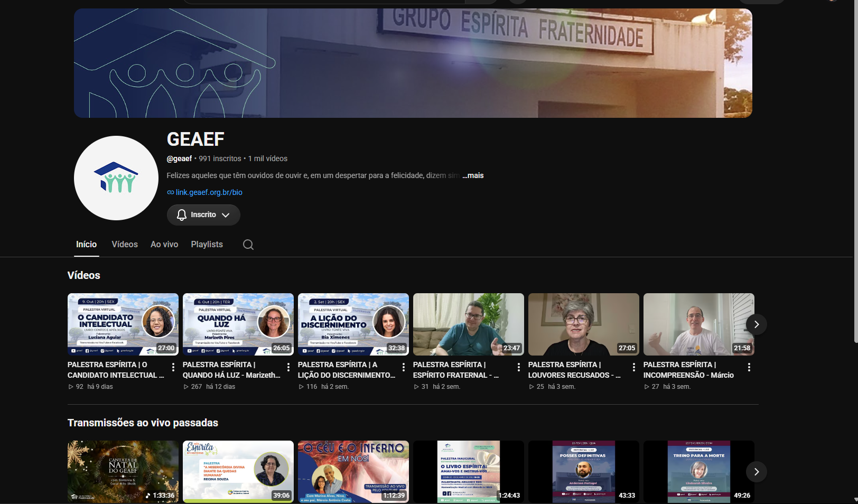Open options menu for A LIÇÃO DO DISCERNIMENTO video
This screenshot has width=858, height=504.
pyautogui.click(x=404, y=367)
